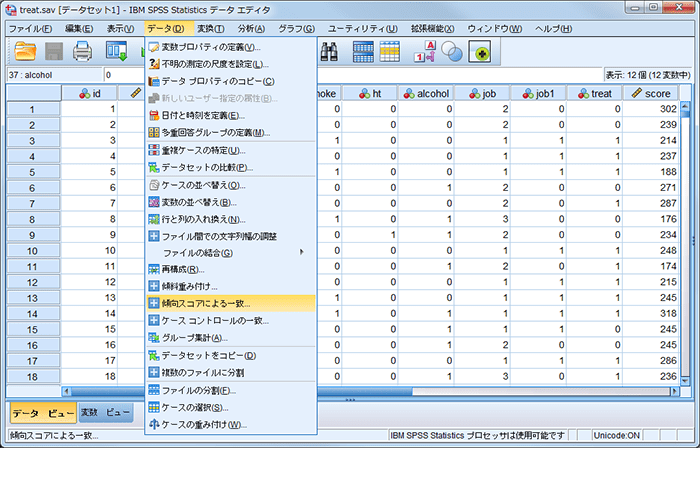Click the value labels toolbar icon
The height and width of the screenshot is (500, 700).
pyautogui.click(x=425, y=51)
